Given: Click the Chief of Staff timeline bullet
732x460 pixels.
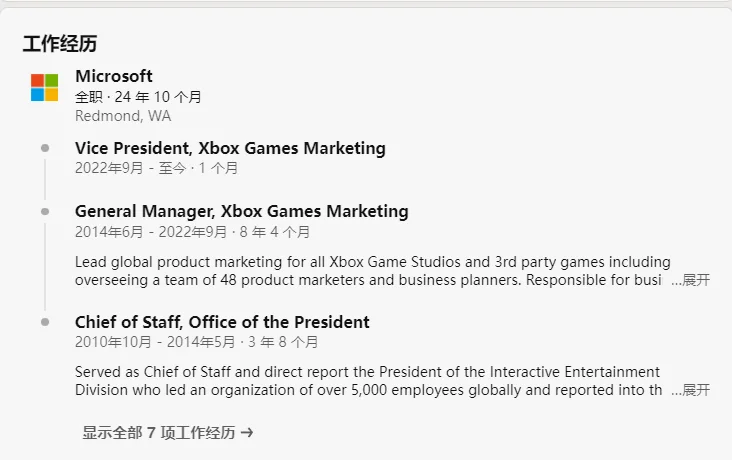Looking at the screenshot, I should coord(45,322).
